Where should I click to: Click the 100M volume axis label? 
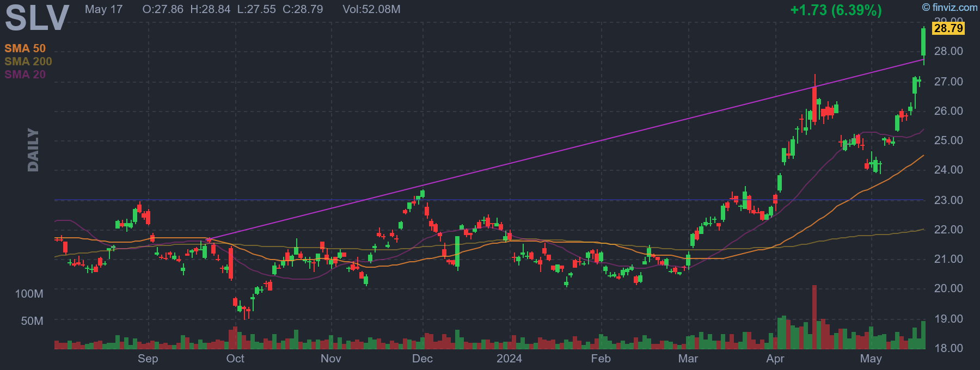(x=29, y=294)
